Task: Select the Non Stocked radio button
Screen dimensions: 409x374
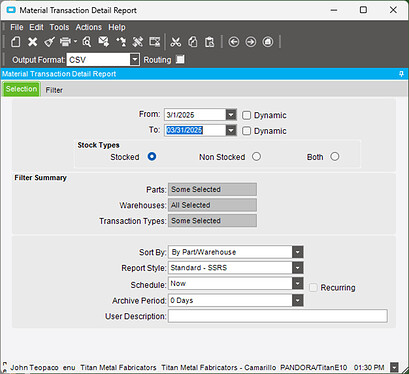Action: (x=256, y=156)
